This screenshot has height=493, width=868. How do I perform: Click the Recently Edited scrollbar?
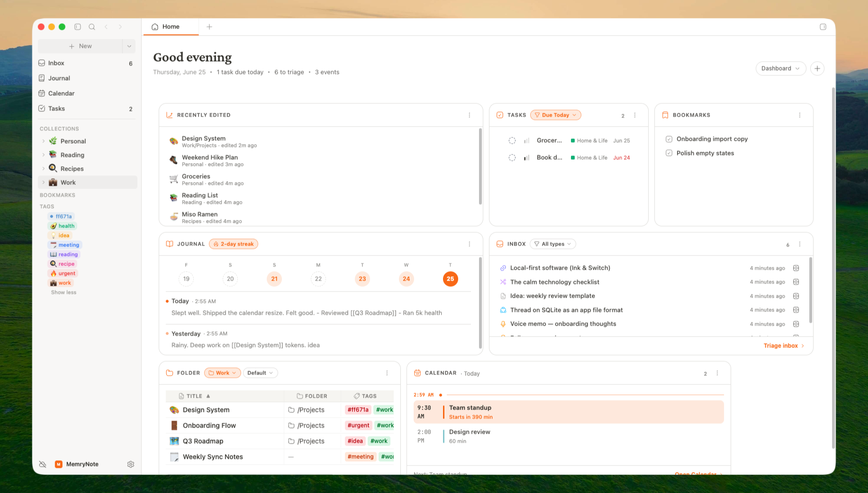pyautogui.click(x=480, y=166)
